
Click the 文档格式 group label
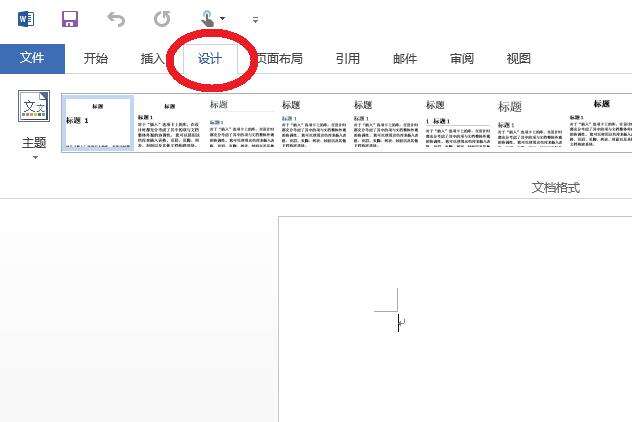click(555, 187)
